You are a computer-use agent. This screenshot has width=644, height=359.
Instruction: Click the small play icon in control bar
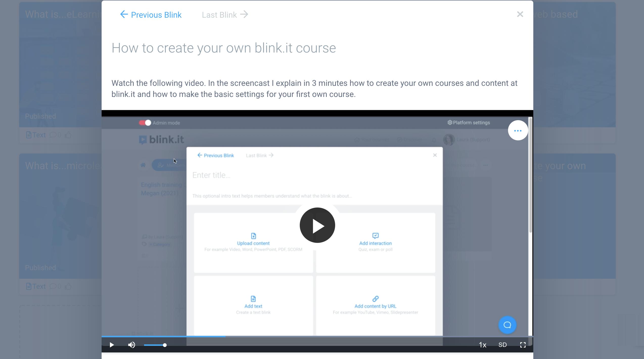tap(112, 345)
